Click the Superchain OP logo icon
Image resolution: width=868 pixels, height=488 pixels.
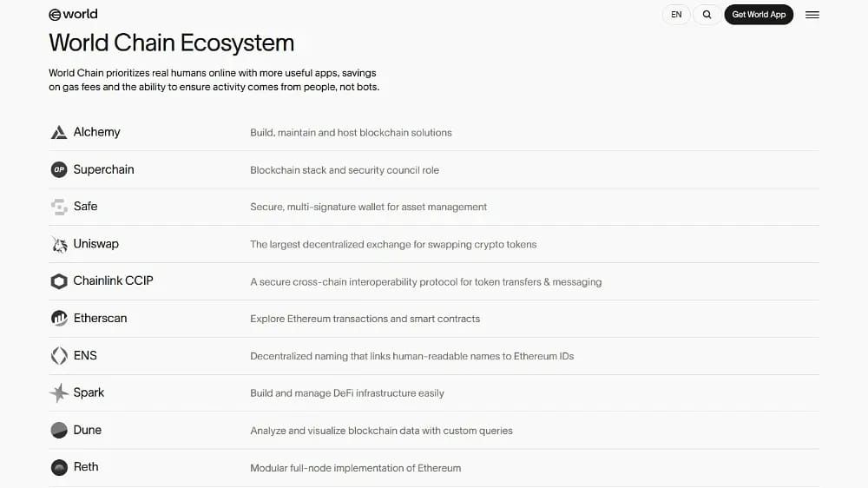59,169
